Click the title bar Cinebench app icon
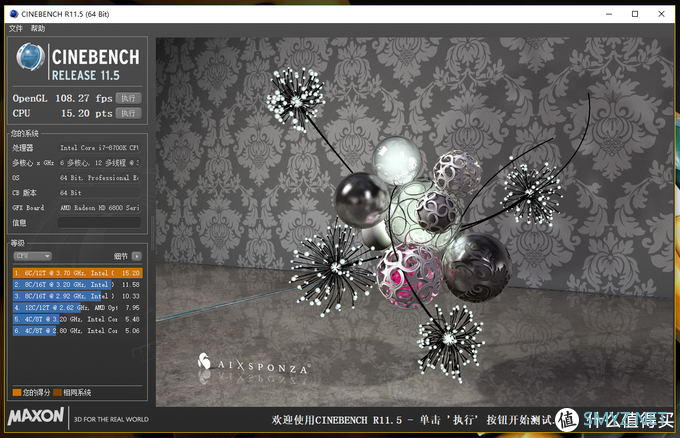This screenshot has width=680, height=438. pos(14,14)
